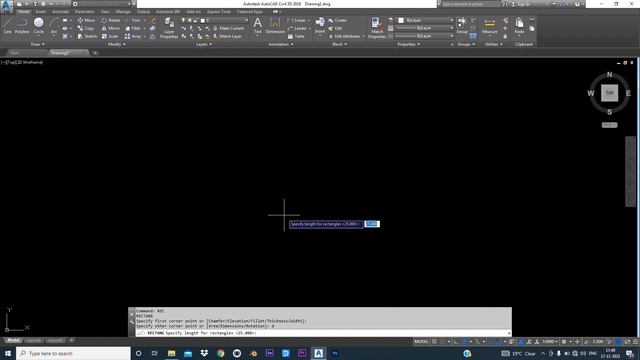The image size is (640, 360).
Task: Expand the Draw panel
Action: [38, 44]
